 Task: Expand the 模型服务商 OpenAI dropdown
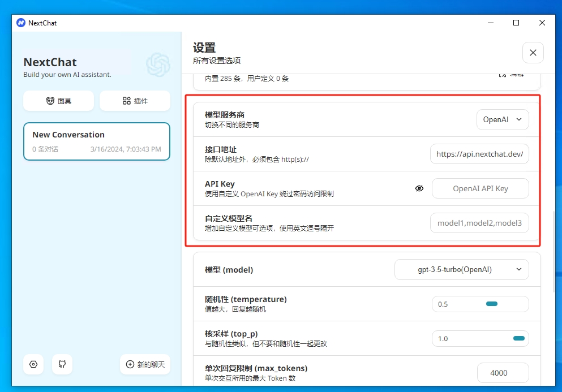(503, 119)
